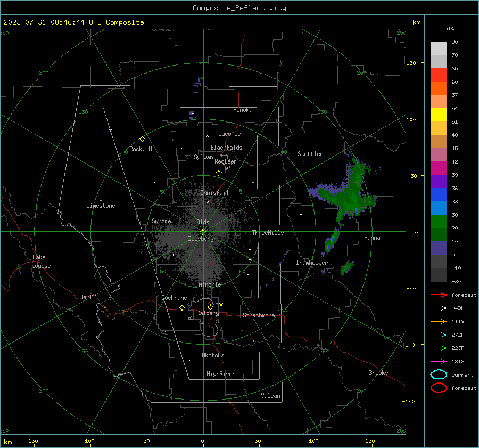The image size is (479, 448).
Task: Pick the orange 57-60 dBZ color band
Action: tap(439, 88)
